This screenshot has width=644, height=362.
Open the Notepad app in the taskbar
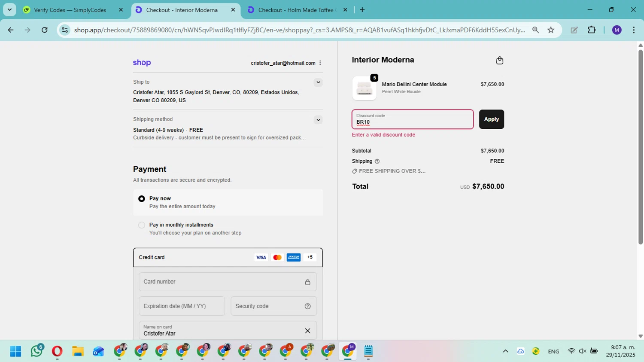click(x=368, y=351)
